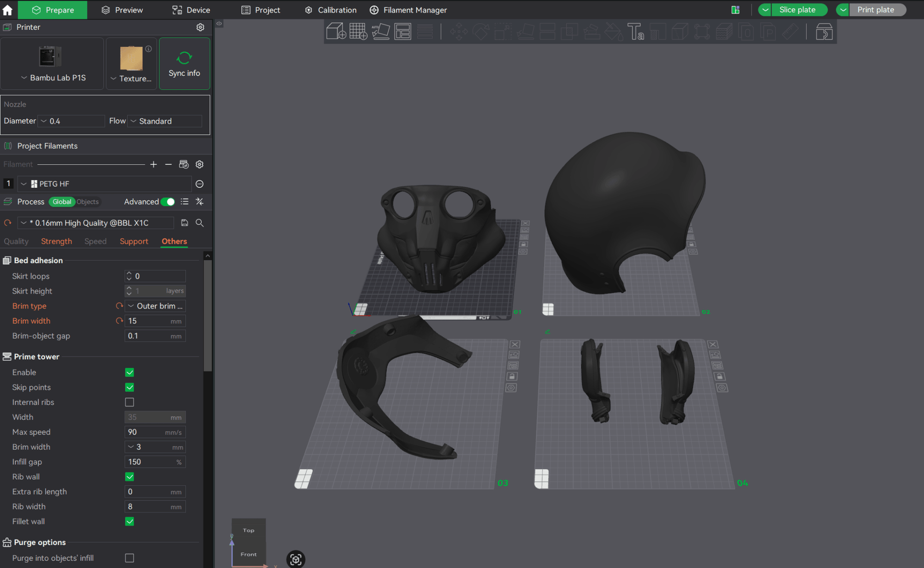Select the Scale tool icon

point(503,31)
